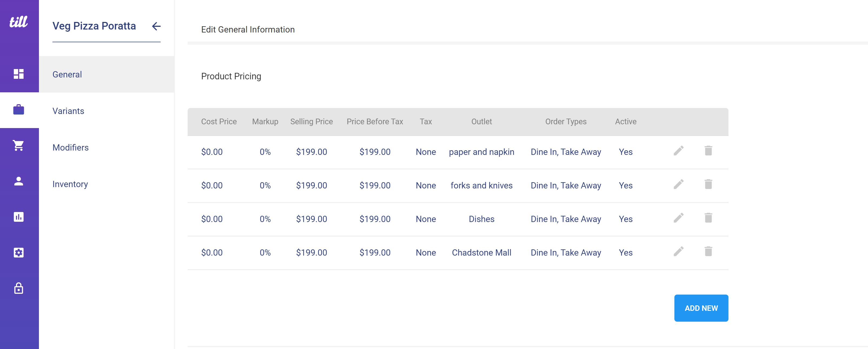Click the till logo
Viewport: 868px width, 349px height.
(19, 22)
